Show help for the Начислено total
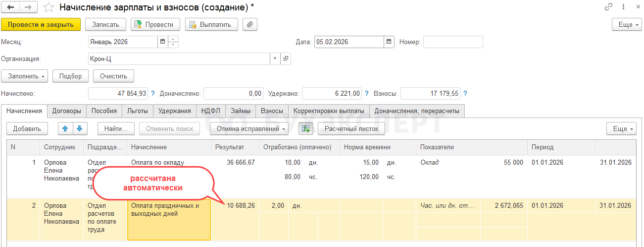This screenshot has height=247, width=644. pyautogui.click(x=152, y=93)
